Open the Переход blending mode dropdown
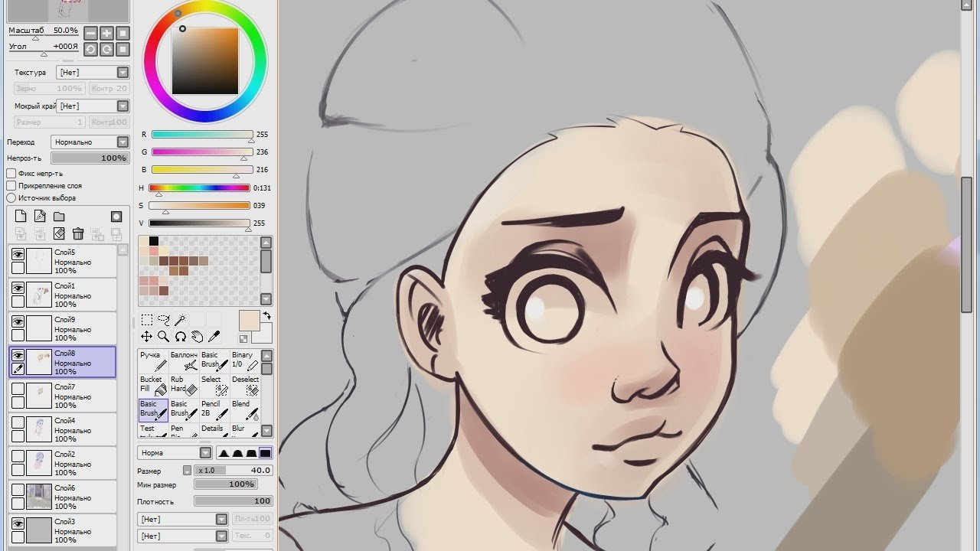This screenshot has width=980, height=551. 90,142
